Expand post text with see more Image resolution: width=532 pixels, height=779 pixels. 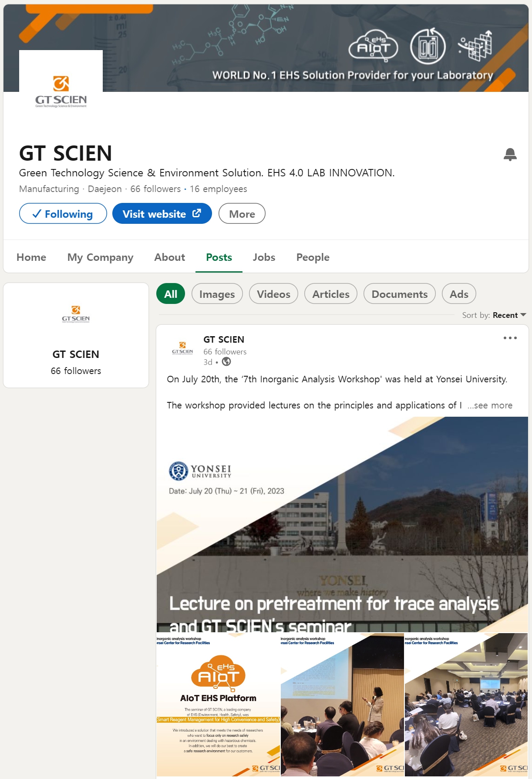click(x=490, y=405)
